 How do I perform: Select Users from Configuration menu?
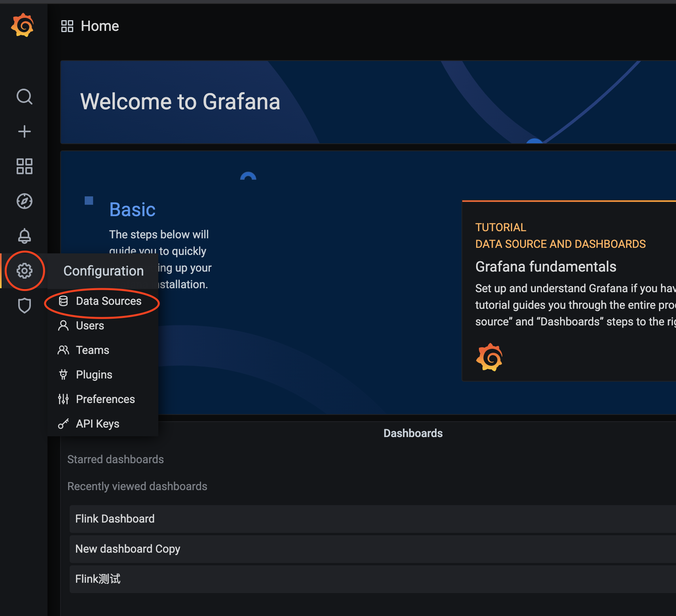[x=103, y=325]
